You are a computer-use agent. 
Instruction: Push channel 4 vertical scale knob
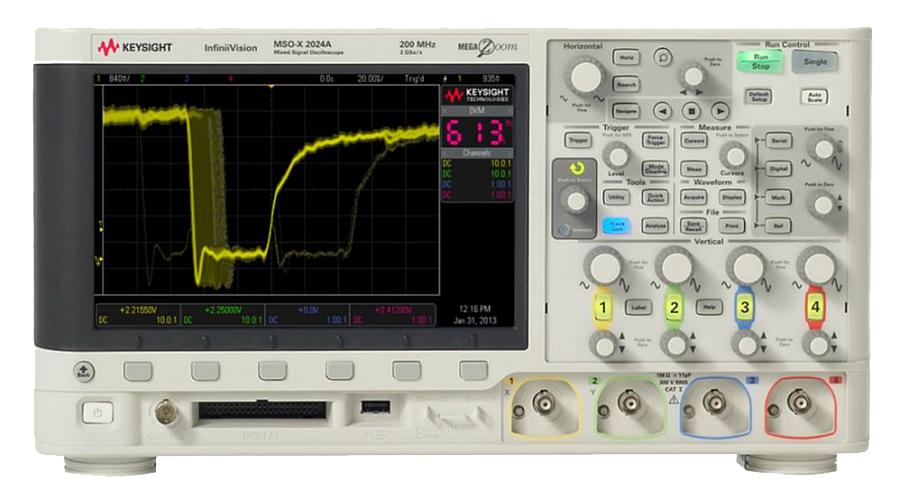click(x=818, y=266)
